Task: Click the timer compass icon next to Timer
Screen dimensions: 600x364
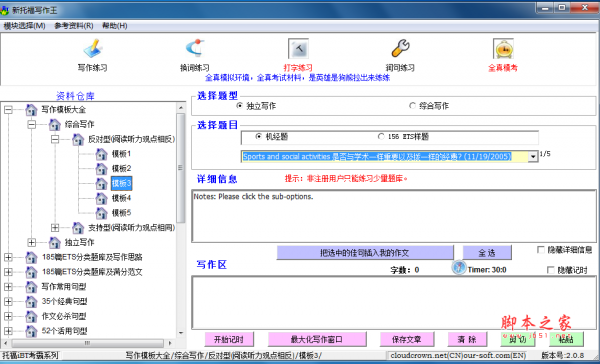Action: pos(458,268)
